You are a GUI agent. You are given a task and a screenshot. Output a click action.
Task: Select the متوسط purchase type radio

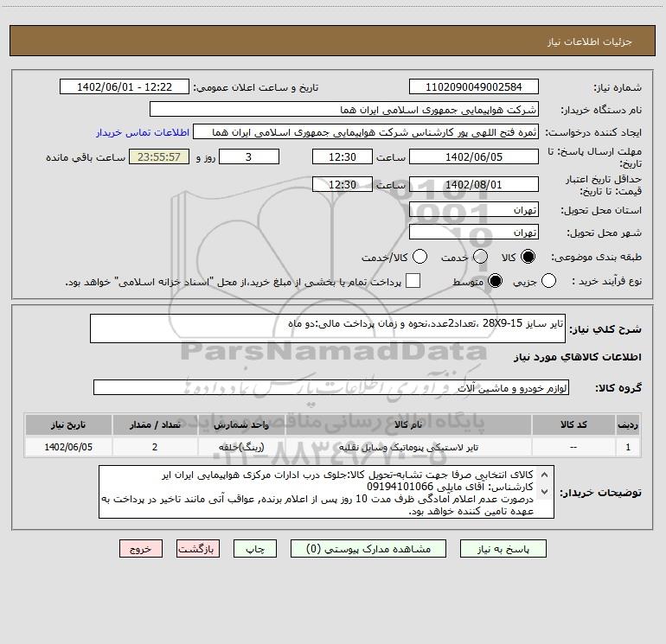495,281
